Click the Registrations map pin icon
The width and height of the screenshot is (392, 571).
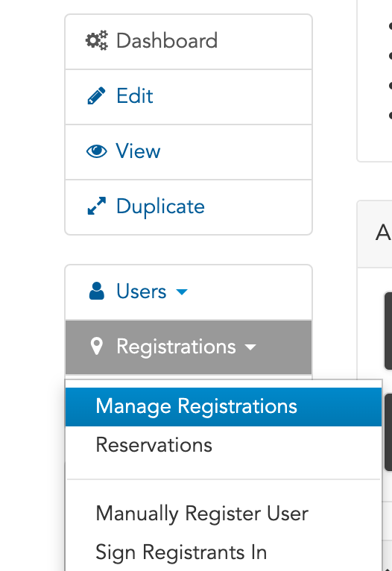[x=96, y=346]
